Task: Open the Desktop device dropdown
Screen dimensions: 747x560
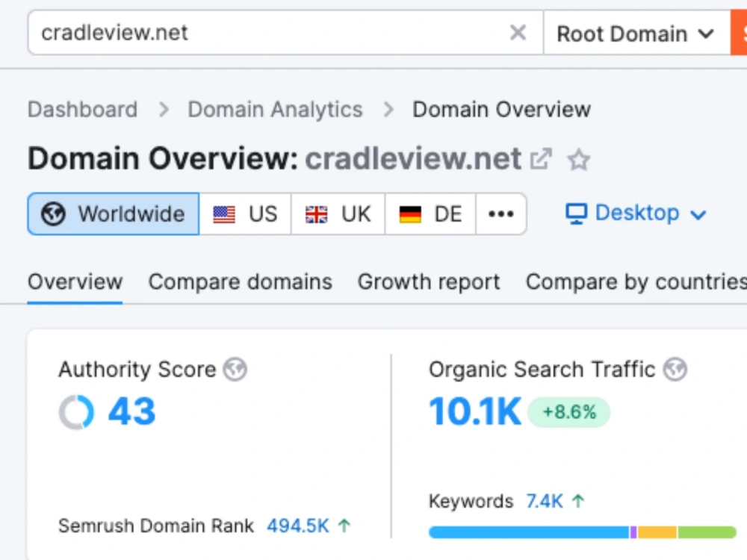Action: [636, 213]
